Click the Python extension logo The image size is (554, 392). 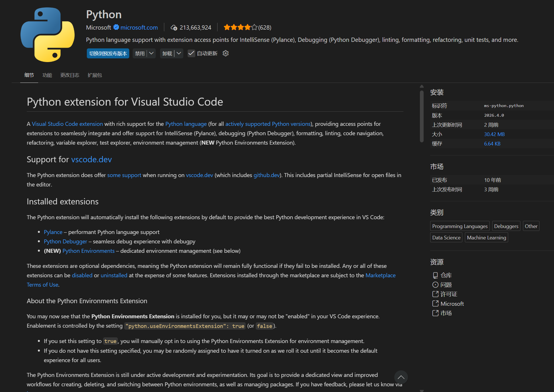pyautogui.click(x=48, y=35)
